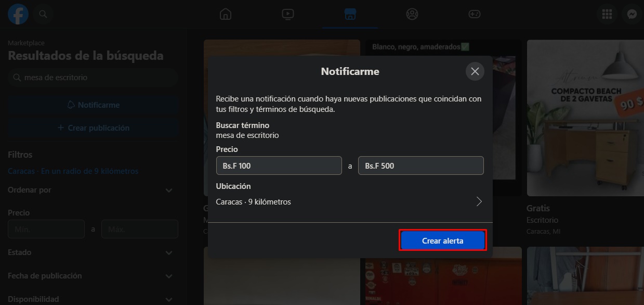Close the Notificarme dialog with X
Viewport: 644px width, 305px height.
pyautogui.click(x=475, y=71)
